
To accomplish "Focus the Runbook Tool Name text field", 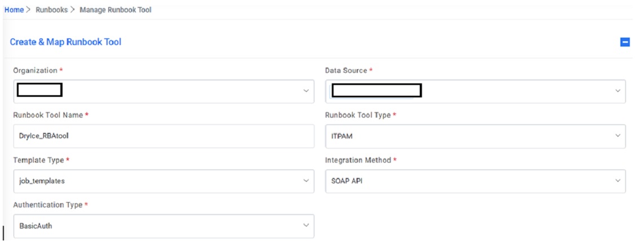I will pyautogui.click(x=163, y=136).
